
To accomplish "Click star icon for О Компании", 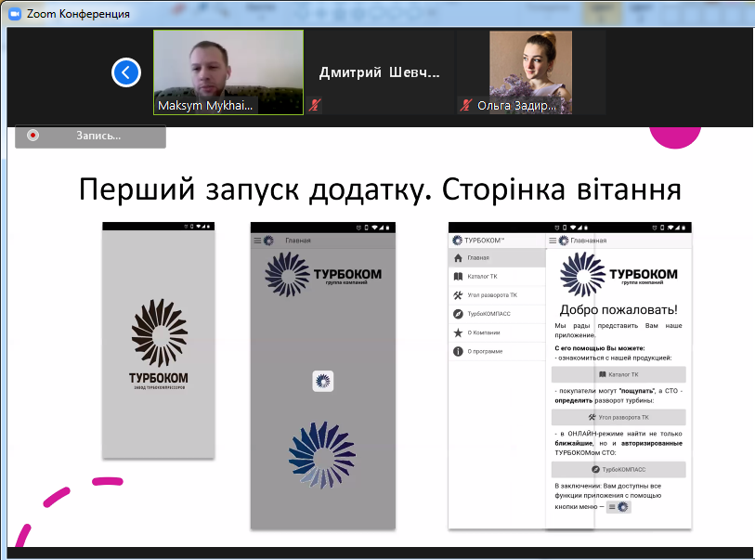I will tap(458, 332).
